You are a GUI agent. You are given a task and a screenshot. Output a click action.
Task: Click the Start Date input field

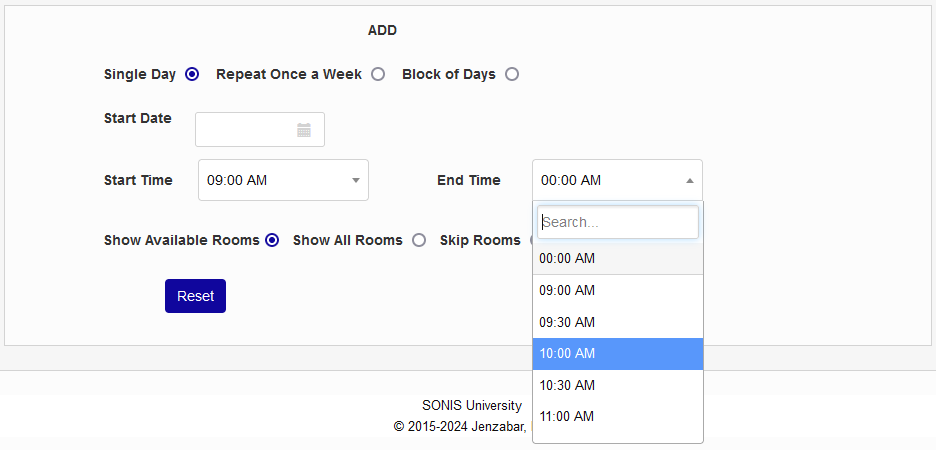(245, 130)
